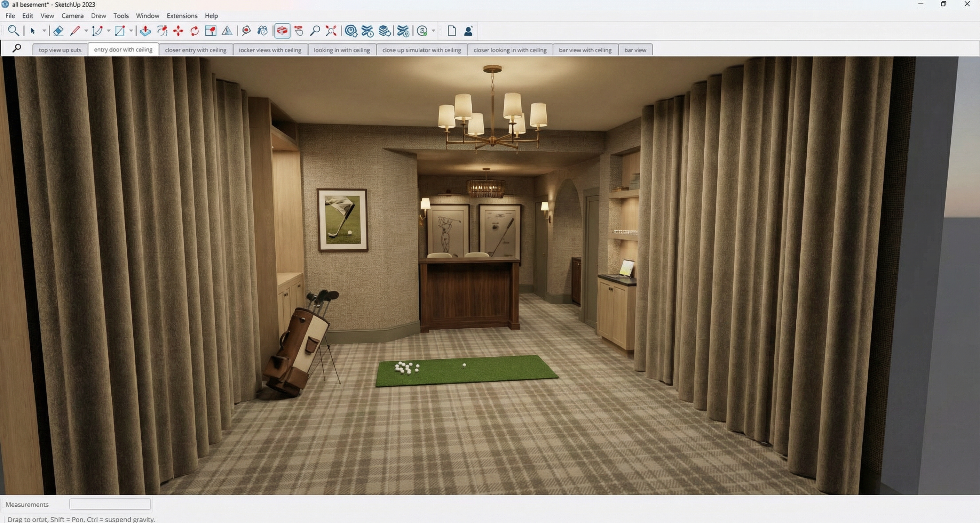The width and height of the screenshot is (980, 523).
Task: Toggle the highlighted Orbit tool
Action: [x=282, y=31]
